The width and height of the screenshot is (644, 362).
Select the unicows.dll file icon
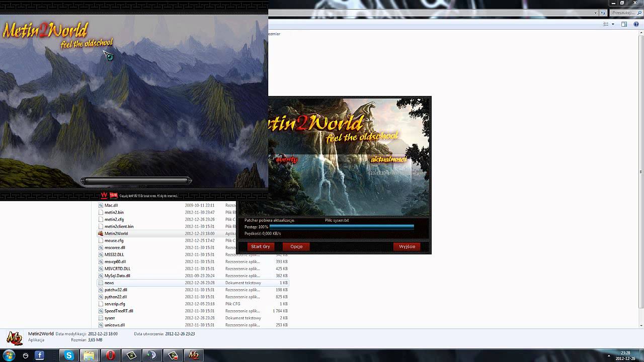101,325
